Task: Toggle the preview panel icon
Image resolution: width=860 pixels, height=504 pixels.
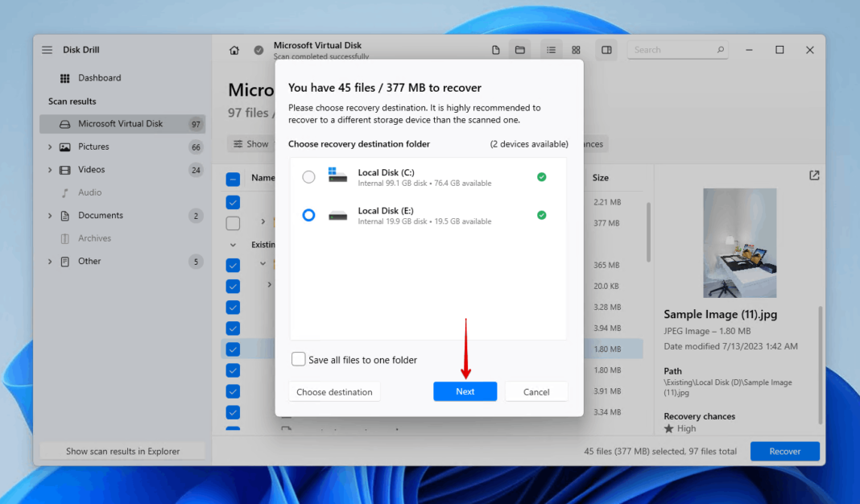Action: (x=606, y=49)
